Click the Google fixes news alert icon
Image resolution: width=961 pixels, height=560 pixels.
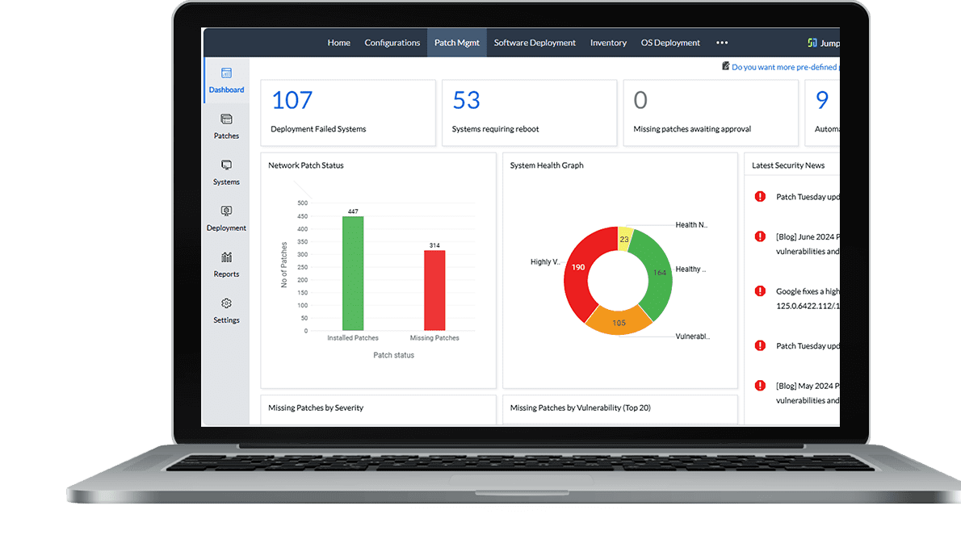(760, 291)
